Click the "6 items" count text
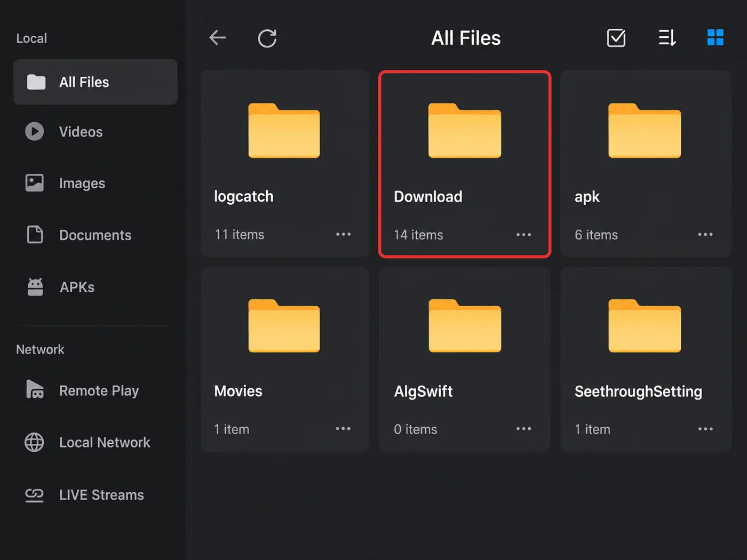The width and height of the screenshot is (747, 560). coord(596,235)
